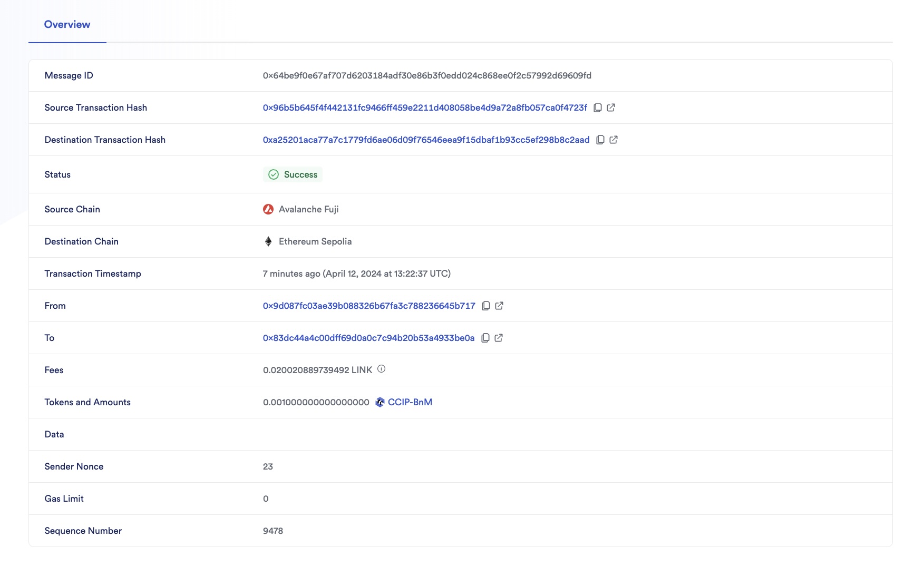Click the Avalanche Fuji chain icon
Viewport: 924px width, 566px height.
click(x=269, y=209)
